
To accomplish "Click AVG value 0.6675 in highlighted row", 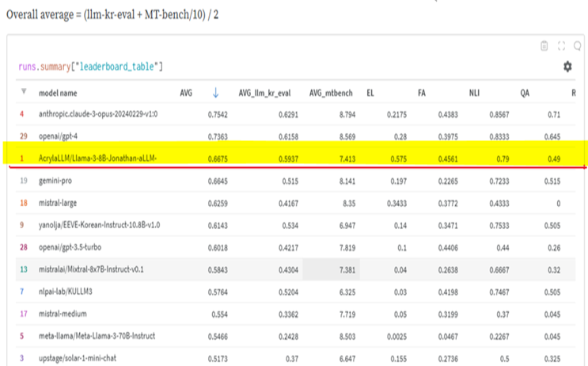I will coord(218,158).
